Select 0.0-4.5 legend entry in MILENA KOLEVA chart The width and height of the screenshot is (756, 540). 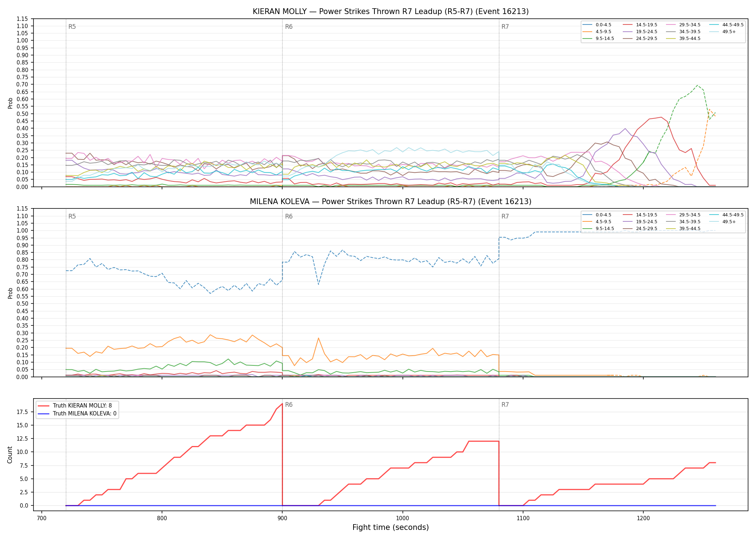tap(597, 215)
